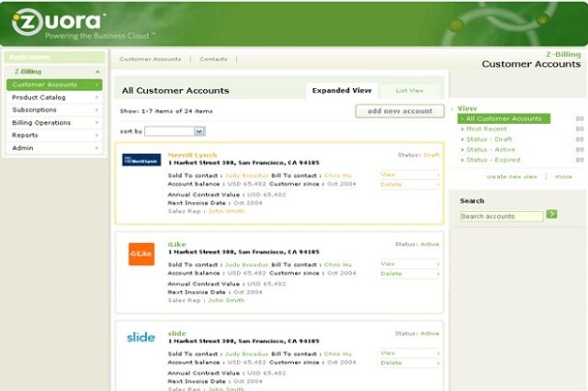This screenshot has height=391, width=588.
Task: Open Sold To contact Judy Broadus in iLike
Action: 246,264
